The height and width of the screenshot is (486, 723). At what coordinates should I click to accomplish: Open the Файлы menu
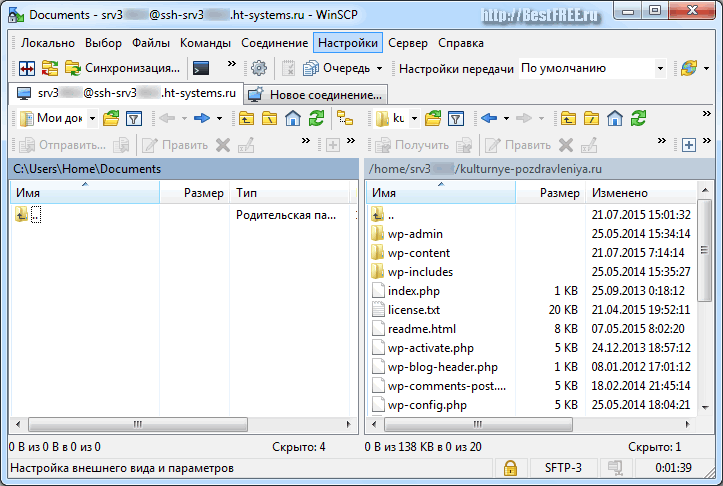(151, 43)
